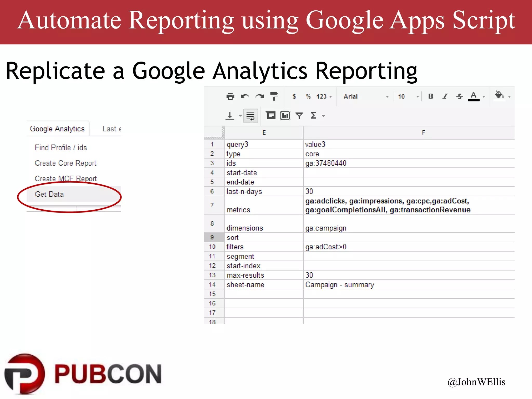Image resolution: width=532 pixels, height=399 pixels.
Task: Click the 'core' type value cell
Action: (409, 154)
